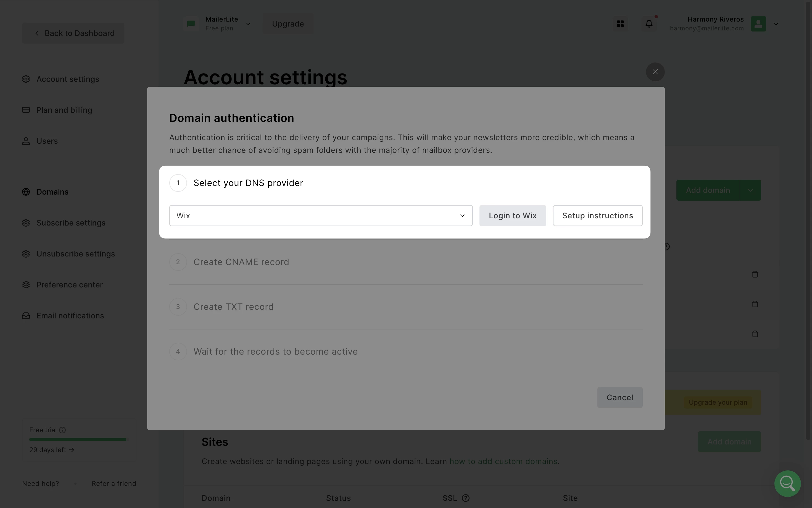Click the how to add custom domains link
This screenshot has width=812, height=508.
(503, 461)
